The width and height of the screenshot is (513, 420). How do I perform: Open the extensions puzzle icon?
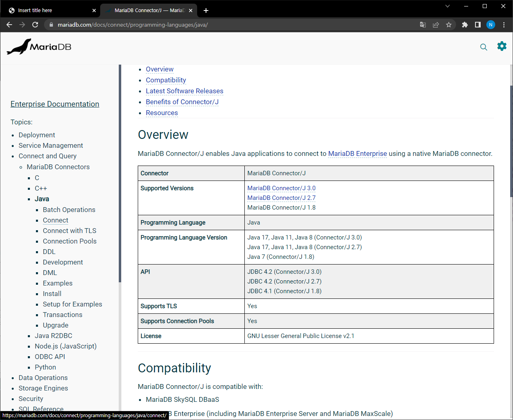[x=465, y=25]
